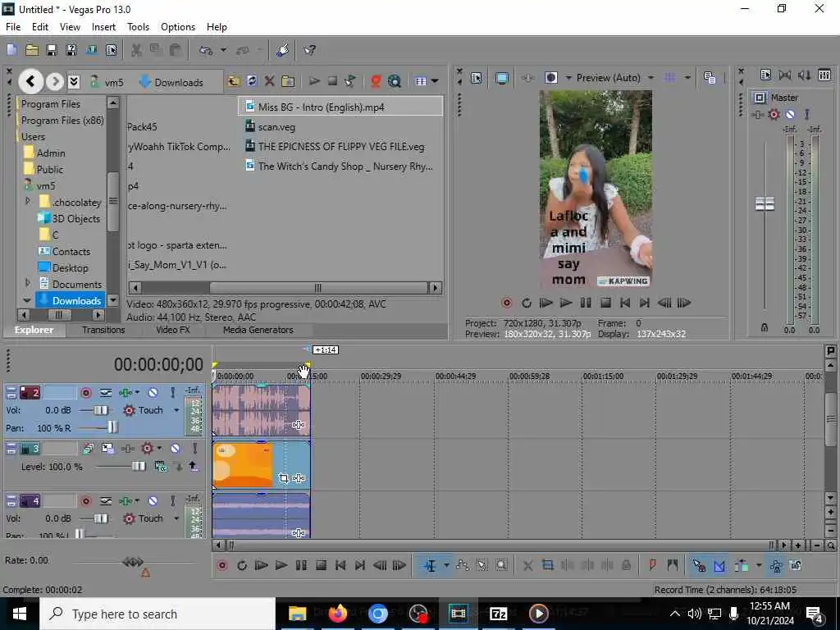Open track 2 Touch automation dropdown

[176, 410]
